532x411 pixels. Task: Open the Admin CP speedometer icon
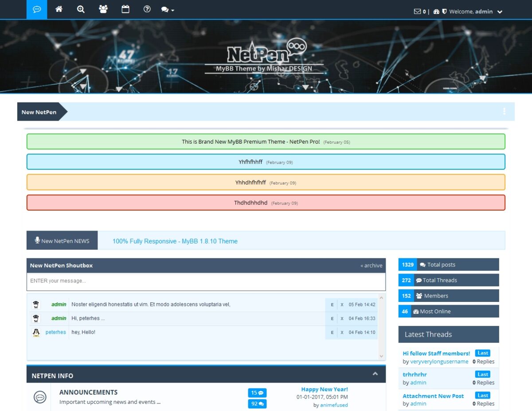point(436,12)
